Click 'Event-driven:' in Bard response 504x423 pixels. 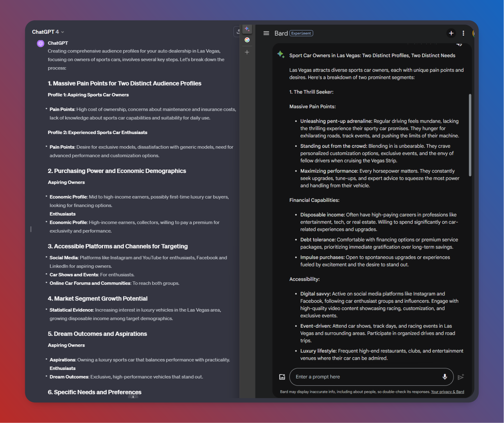(315, 326)
